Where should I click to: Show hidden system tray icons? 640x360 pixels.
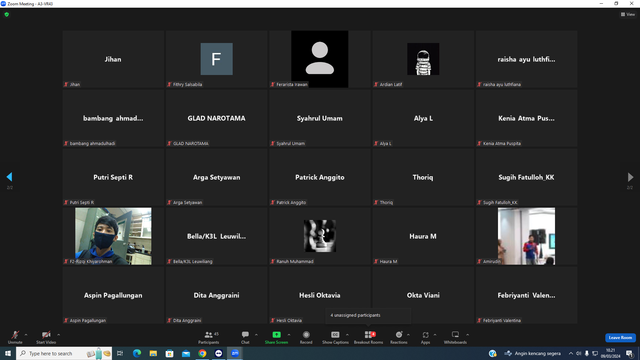point(571,353)
